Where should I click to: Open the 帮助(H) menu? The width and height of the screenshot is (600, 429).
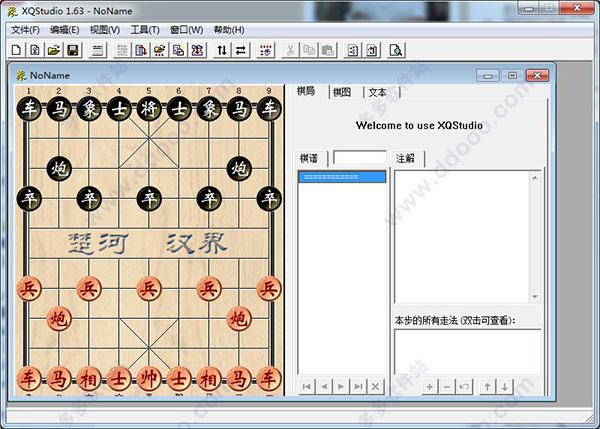(x=229, y=30)
